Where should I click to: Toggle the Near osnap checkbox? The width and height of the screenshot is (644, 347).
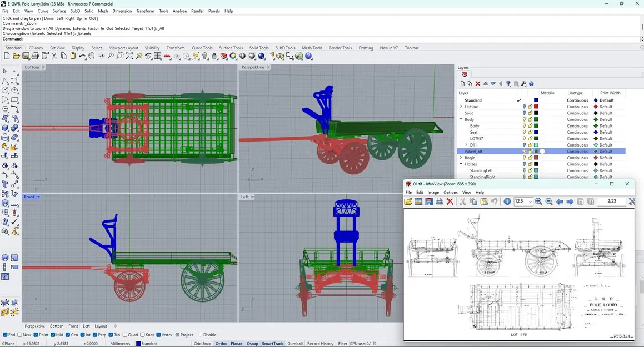click(20, 335)
